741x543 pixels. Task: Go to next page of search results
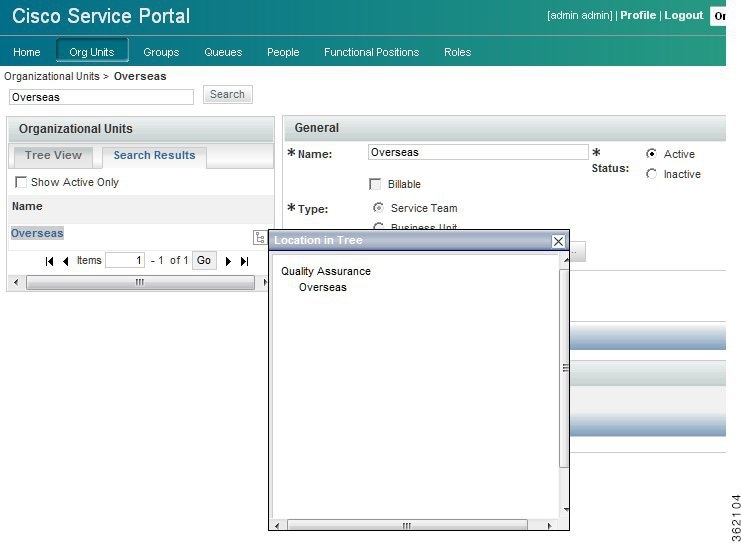[x=228, y=261]
